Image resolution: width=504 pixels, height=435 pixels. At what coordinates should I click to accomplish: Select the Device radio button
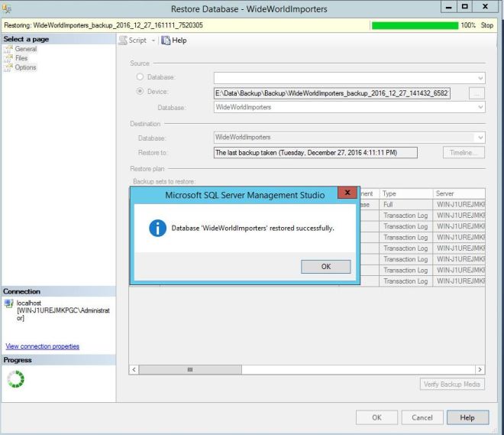pos(140,92)
